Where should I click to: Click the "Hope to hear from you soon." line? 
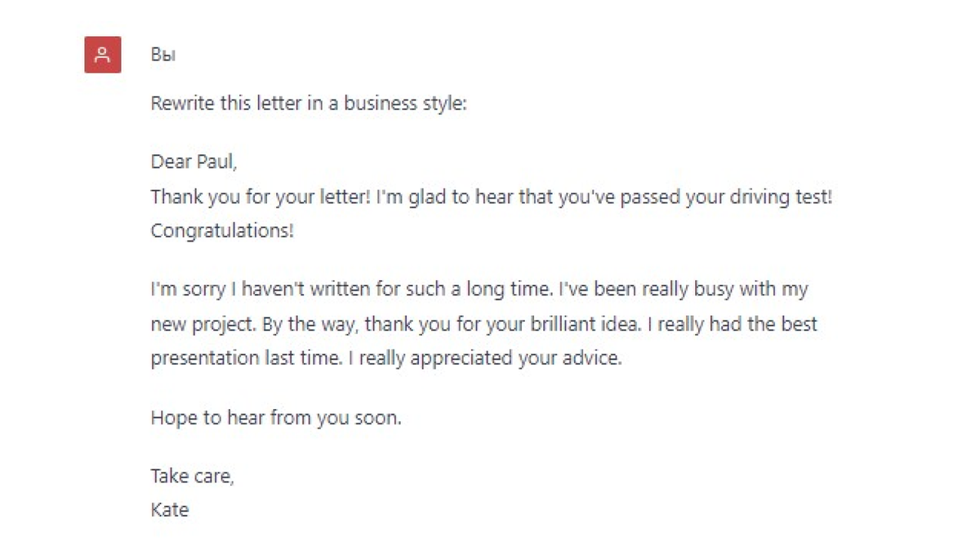(x=276, y=418)
